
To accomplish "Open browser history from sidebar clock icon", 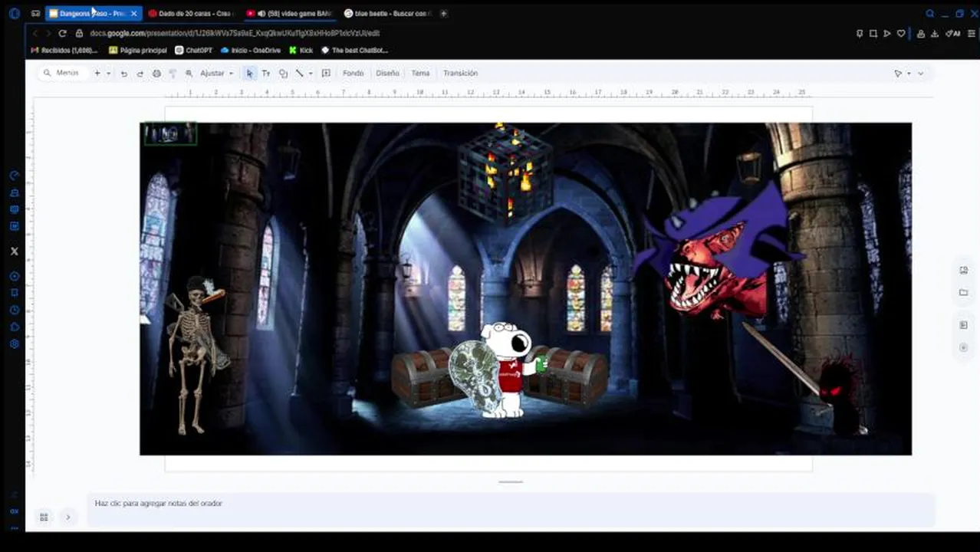I will 14,310.
